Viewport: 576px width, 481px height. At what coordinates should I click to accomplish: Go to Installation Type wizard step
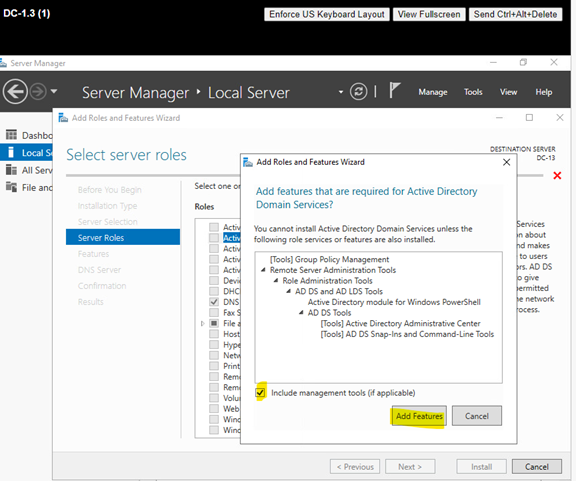coord(107,206)
